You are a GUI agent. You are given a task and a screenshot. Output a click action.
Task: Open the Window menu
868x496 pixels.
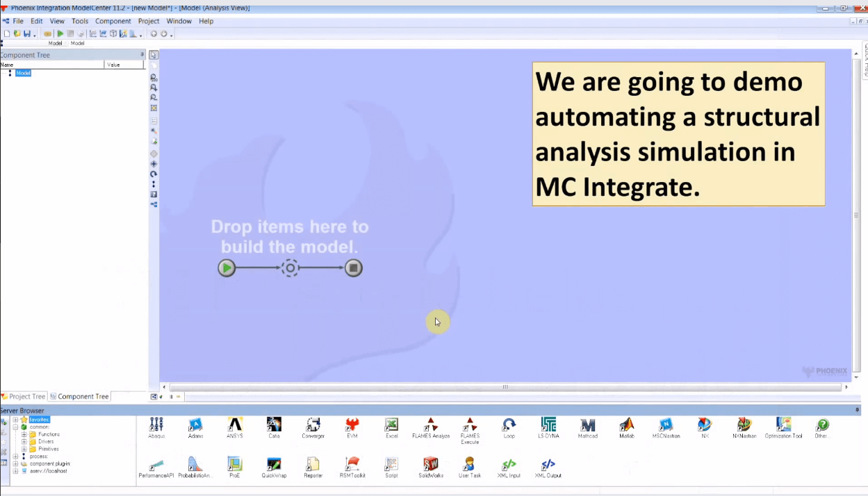click(x=179, y=22)
